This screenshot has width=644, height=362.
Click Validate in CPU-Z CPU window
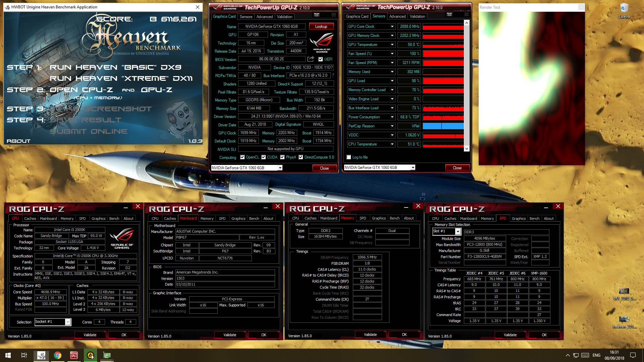[x=90, y=335]
